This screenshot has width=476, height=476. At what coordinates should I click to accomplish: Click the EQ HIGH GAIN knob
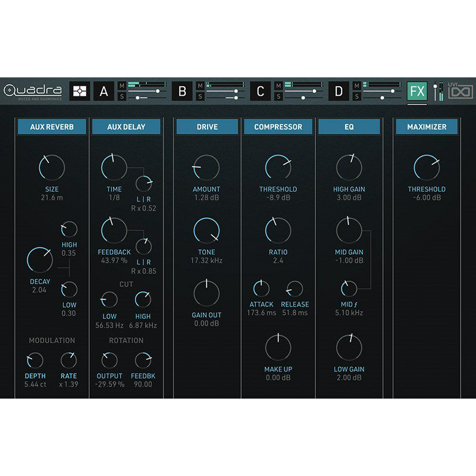point(349,168)
